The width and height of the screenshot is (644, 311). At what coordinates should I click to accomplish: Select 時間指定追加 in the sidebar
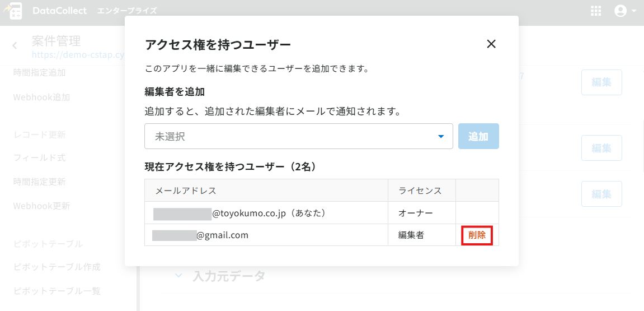pos(39,73)
